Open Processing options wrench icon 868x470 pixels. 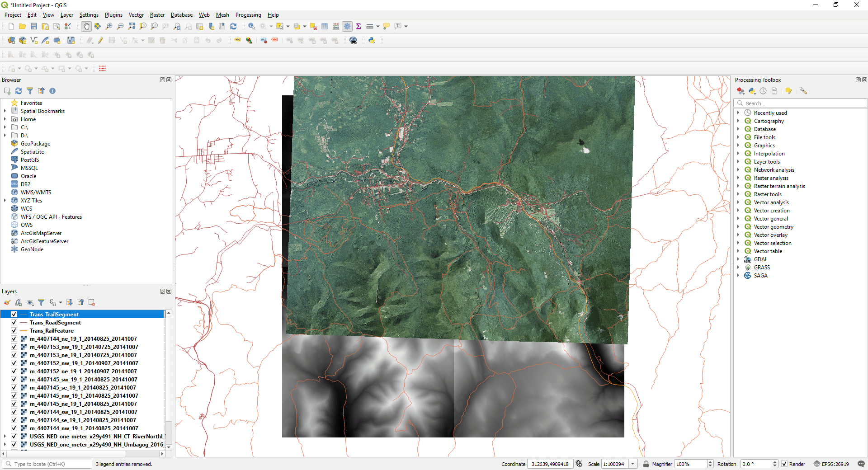(803, 91)
